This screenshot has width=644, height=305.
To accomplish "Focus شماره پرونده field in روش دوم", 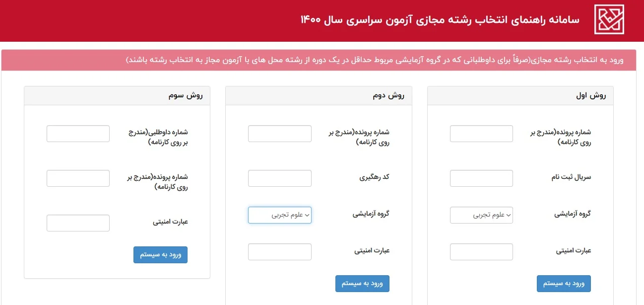I will [x=280, y=134].
